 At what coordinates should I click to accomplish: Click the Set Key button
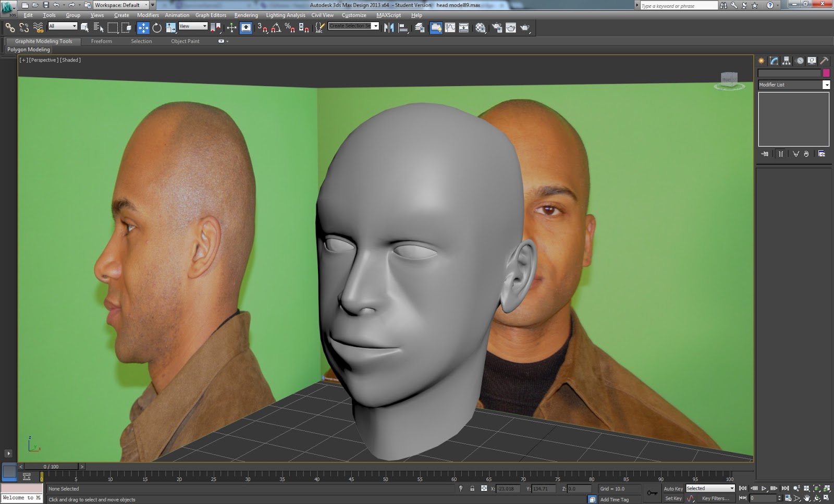[x=673, y=498]
